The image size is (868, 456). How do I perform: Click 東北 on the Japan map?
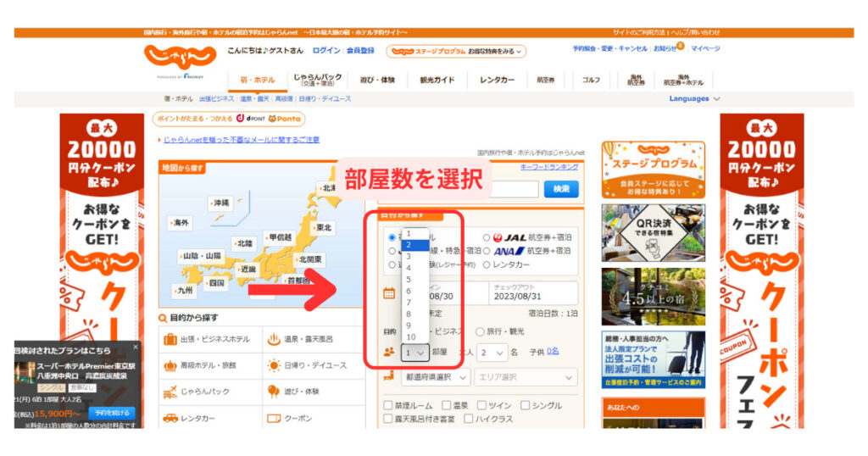[x=322, y=228]
